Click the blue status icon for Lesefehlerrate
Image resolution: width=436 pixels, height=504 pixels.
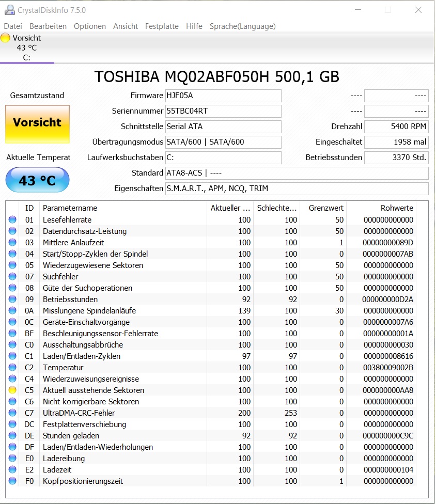(12, 219)
